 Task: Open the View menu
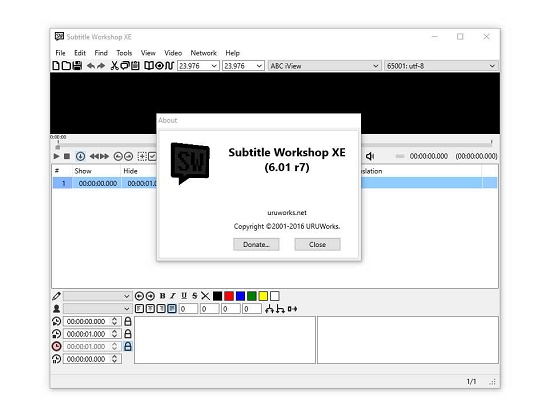(148, 53)
